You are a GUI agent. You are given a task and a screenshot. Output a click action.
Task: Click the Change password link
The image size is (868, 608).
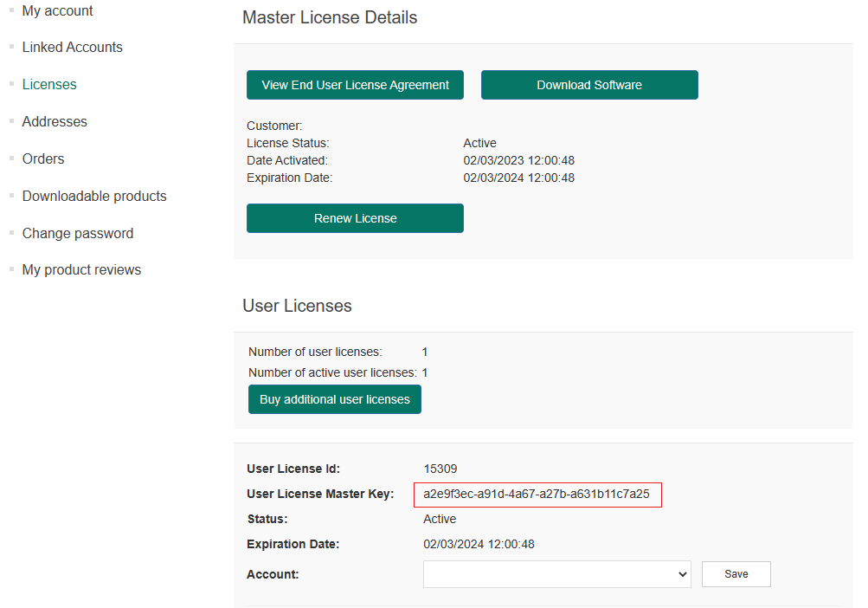click(78, 234)
